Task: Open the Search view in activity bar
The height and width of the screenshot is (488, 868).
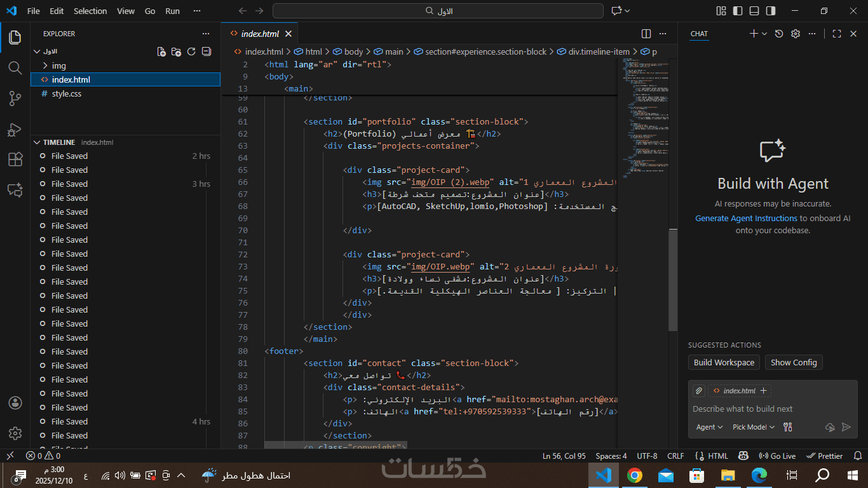Action: [x=15, y=67]
